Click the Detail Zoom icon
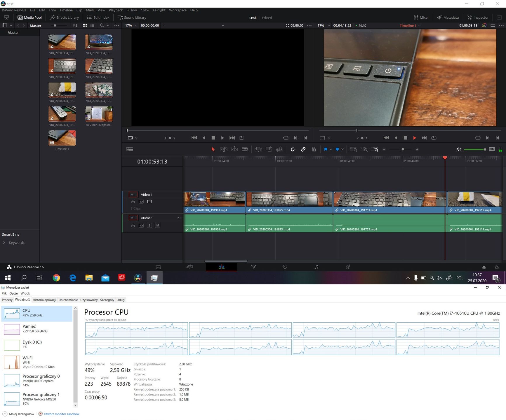The width and height of the screenshot is (506, 420). pos(364,149)
